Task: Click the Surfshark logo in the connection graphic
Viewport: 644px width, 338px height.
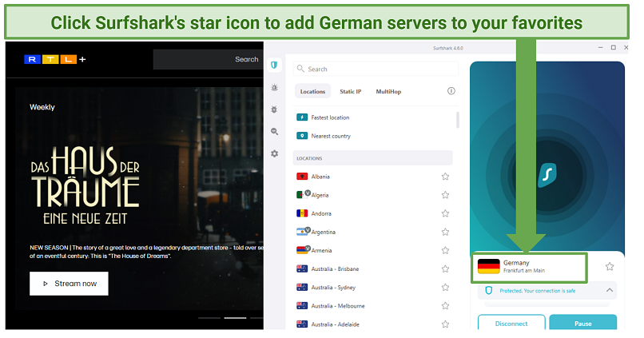Action: pyautogui.click(x=547, y=174)
